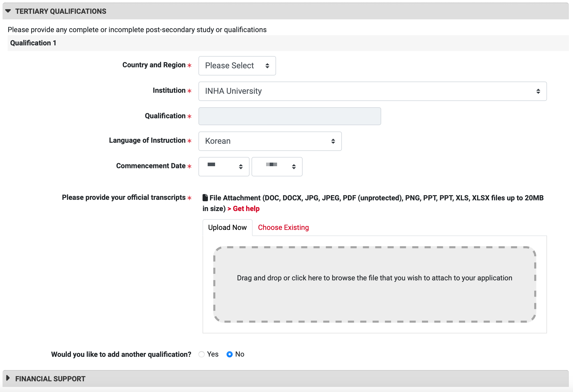573x392 pixels.
Task: Click the Qualification text field
Action: click(290, 116)
